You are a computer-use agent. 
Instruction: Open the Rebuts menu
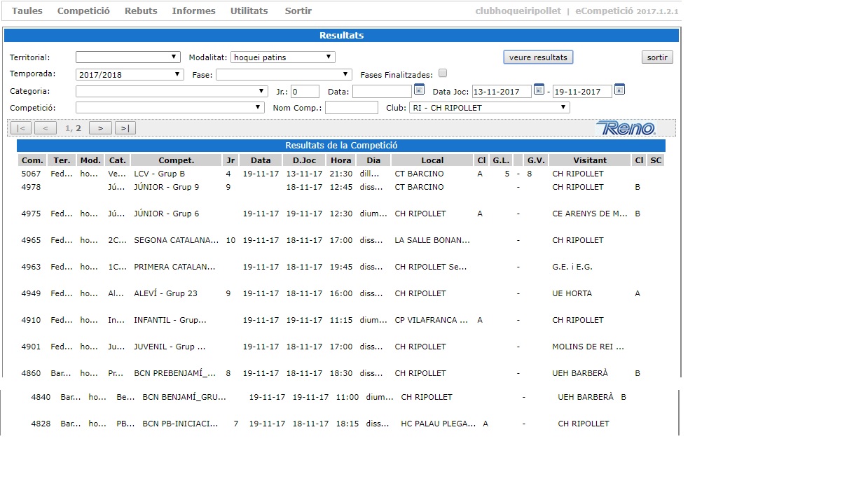tap(141, 11)
